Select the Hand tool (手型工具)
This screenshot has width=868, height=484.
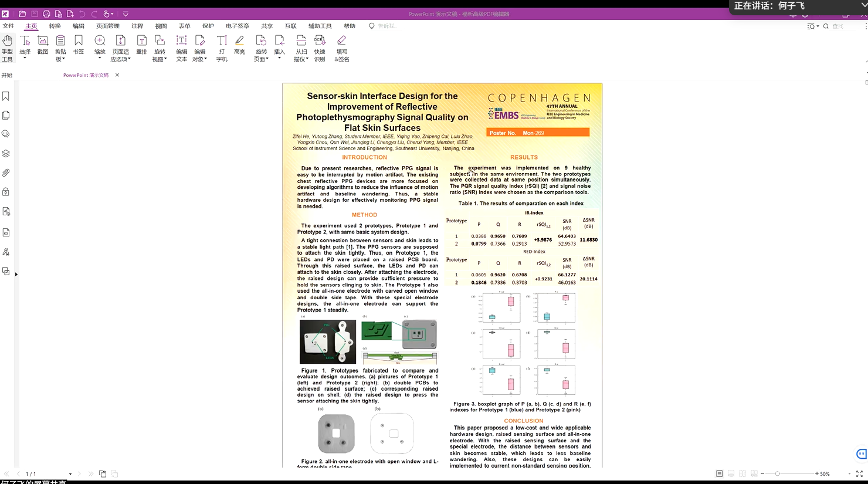point(7,48)
